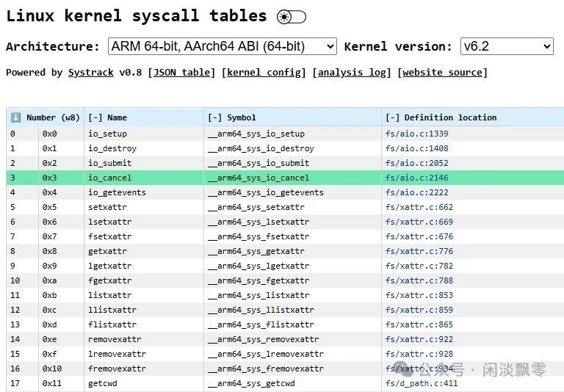Open the JSON table link

[181, 73]
